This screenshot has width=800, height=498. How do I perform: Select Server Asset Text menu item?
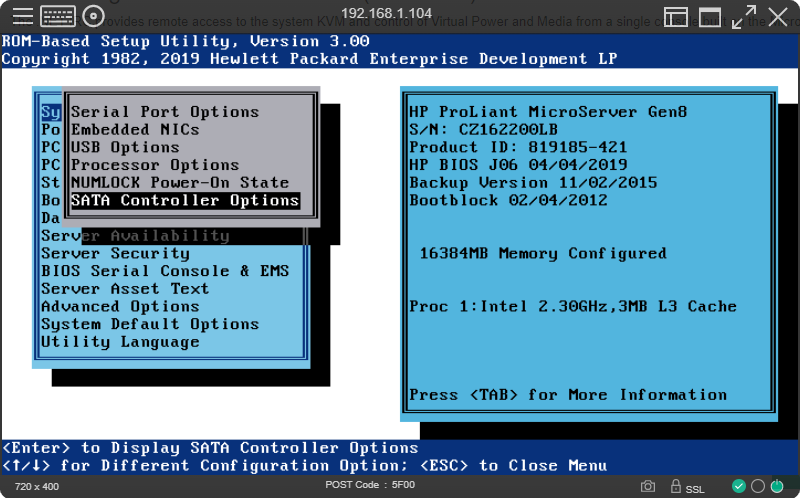click(125, 289)
